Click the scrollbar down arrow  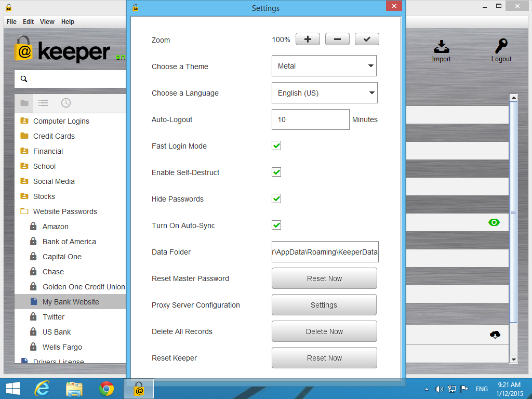coord(513,360)
